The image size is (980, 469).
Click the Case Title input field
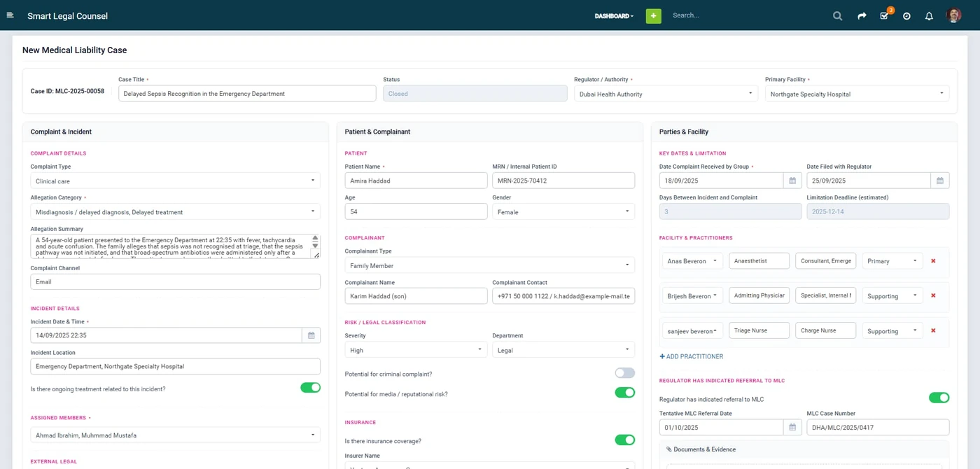coord(247,93)
